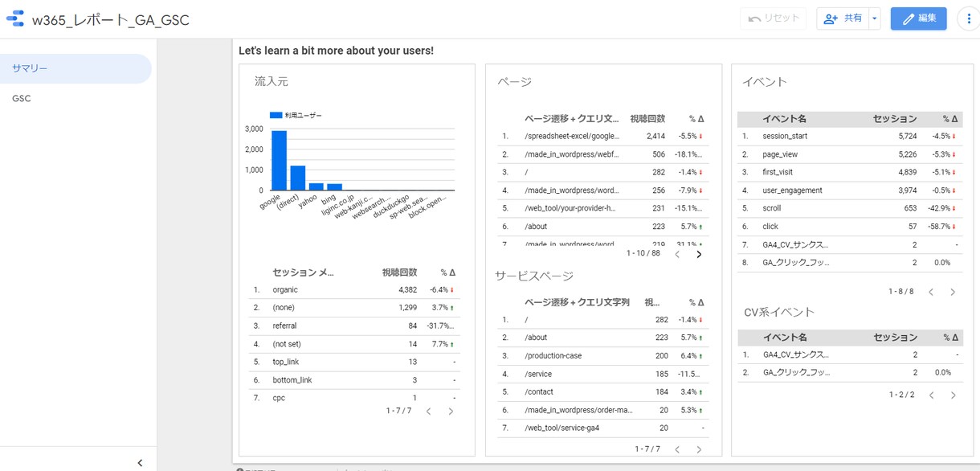980x471 pixels.
Task: Collapse the sidebar with the chevron
Action: click(140, 462)
